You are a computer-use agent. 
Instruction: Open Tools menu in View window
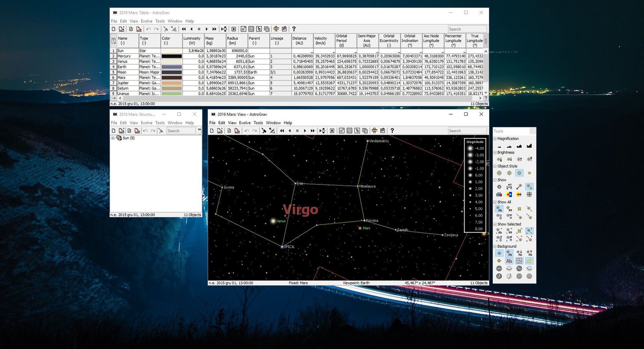258,123
